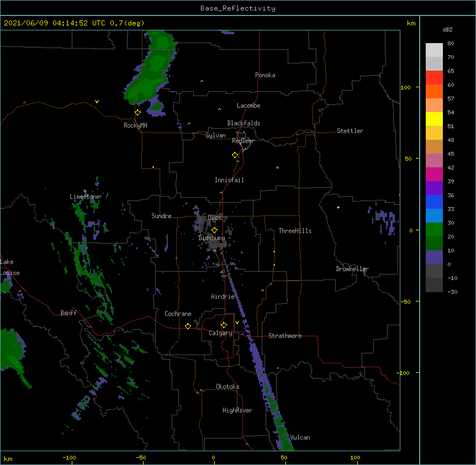
Task: Click the Banff town label
Action: pyautogui.click(x=68, y=313)
